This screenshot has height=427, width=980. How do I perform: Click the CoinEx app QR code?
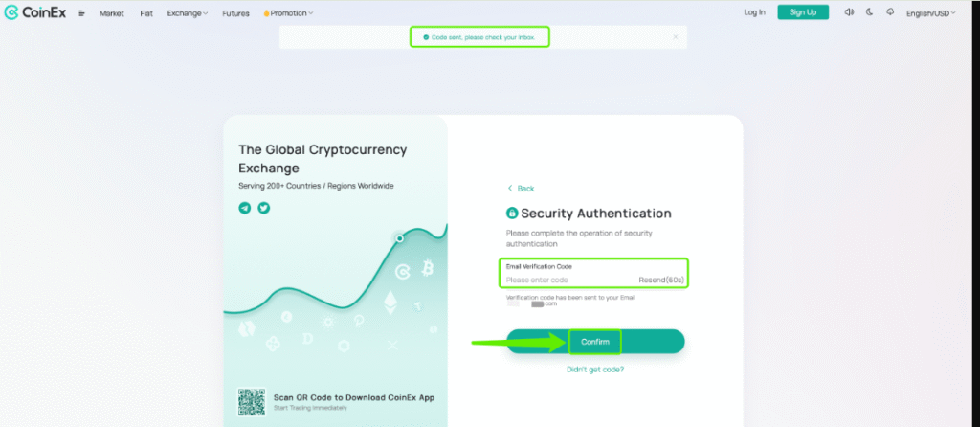point(252,402)
